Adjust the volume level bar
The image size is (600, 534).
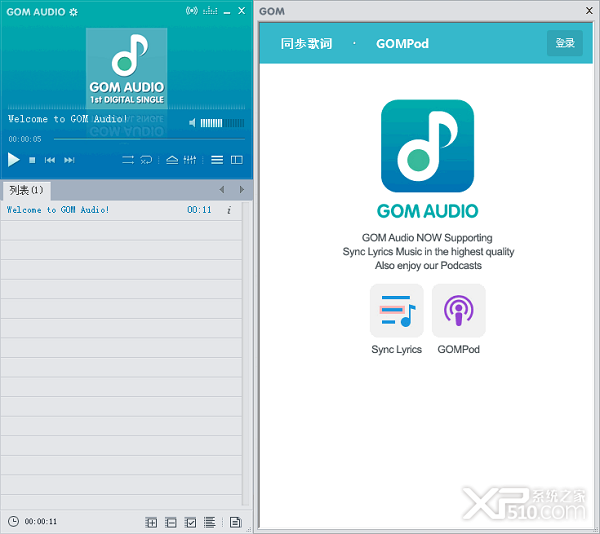point(222,123)
